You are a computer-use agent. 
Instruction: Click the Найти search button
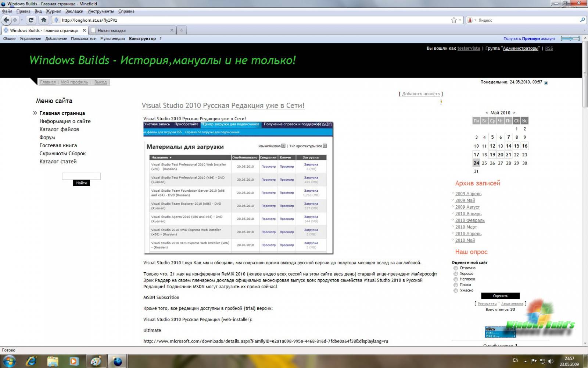pos(81,183)
